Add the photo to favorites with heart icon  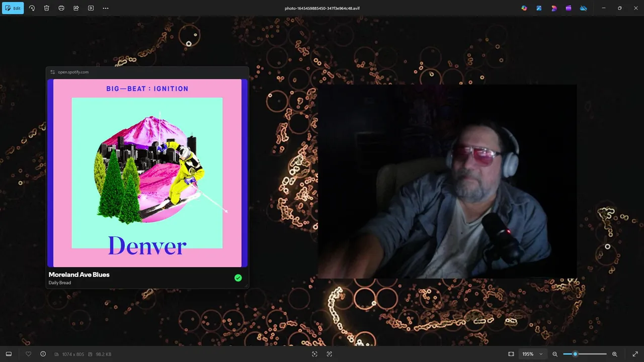coord(28,354)
